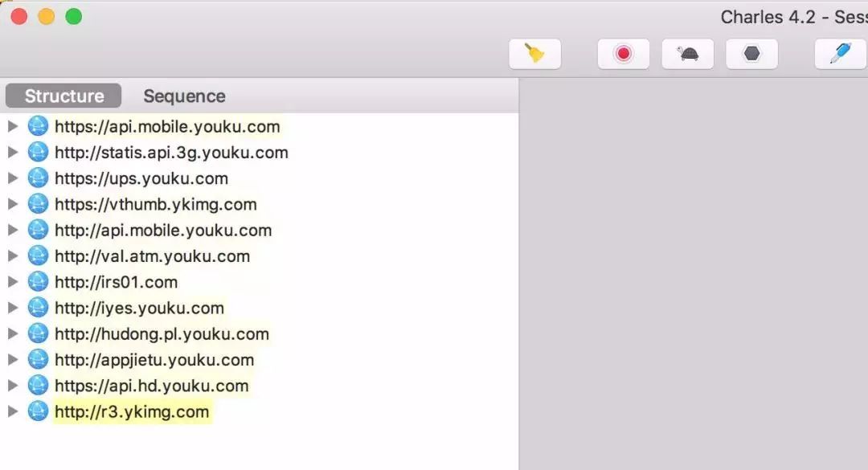Screen dimensions: 868x470
Task: Select the highlighted http://r3.ykimg.com host
Action: [132, 412]
